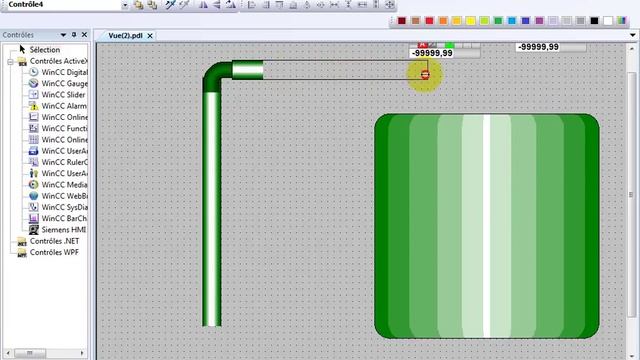Pick the brown color swatch
Viewport: 640px width, 360px height.
tap(416, 21)
